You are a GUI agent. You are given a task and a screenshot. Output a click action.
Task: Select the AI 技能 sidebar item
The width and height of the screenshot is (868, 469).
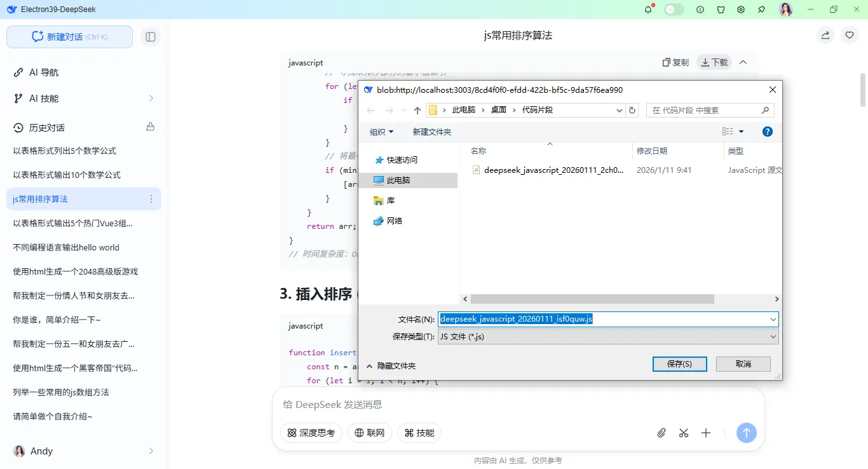[37, 99]
